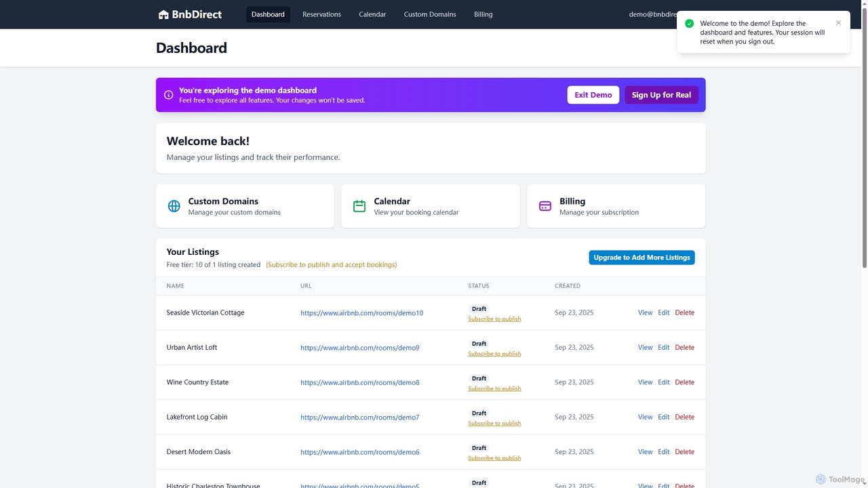Click the STATUS column header
868x488 pixels.
tap(478, 286)
